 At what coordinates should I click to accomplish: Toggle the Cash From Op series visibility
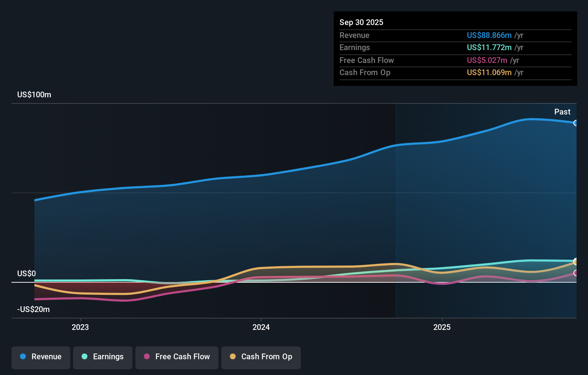click(x=261, y=357)
